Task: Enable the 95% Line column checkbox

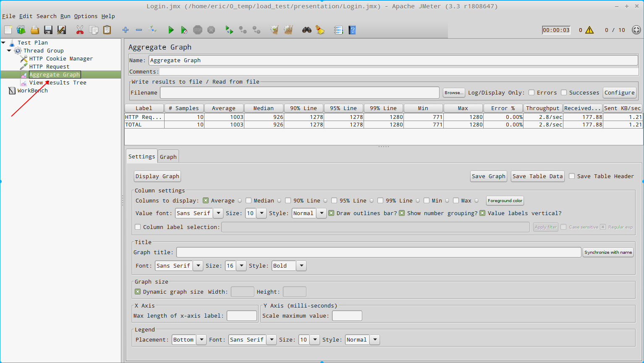Action: tap(334, 200)
